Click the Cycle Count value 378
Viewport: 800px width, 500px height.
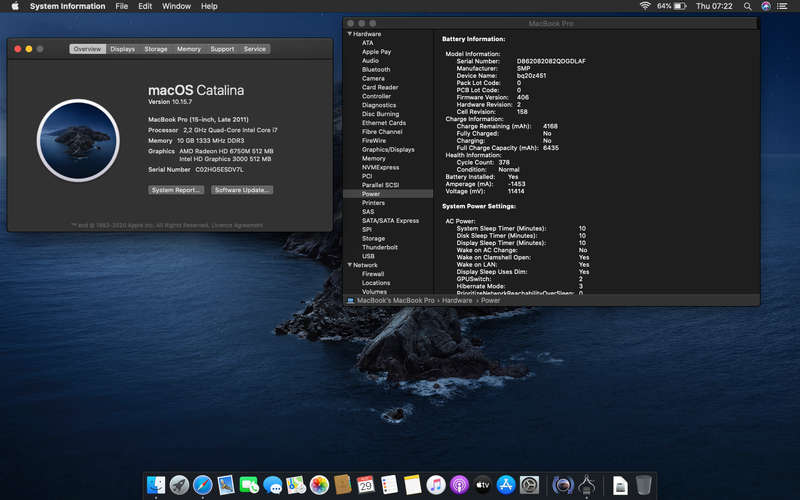point(504,162)
